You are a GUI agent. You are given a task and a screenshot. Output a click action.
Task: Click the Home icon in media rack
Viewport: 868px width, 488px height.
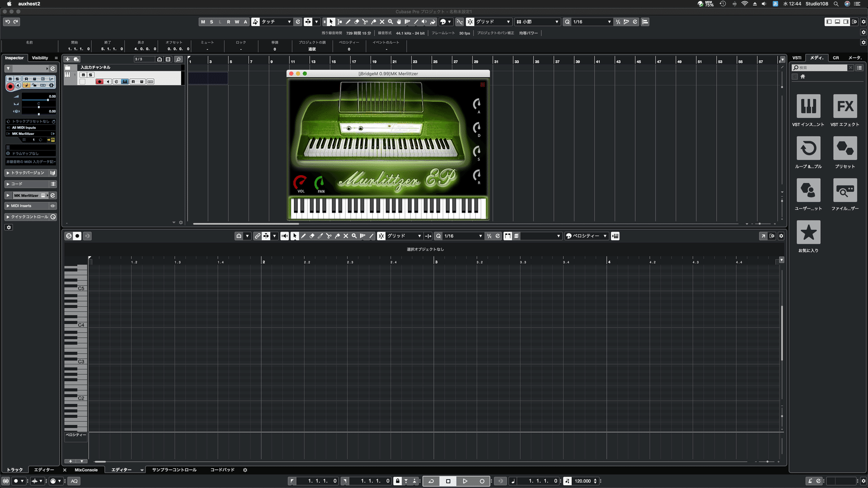[803, 76]
